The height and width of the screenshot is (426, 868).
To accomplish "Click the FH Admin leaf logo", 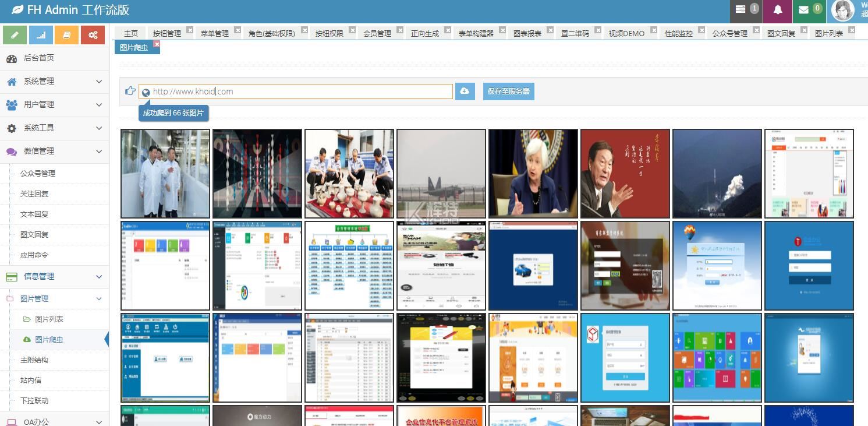I will (x=17, y=10).
